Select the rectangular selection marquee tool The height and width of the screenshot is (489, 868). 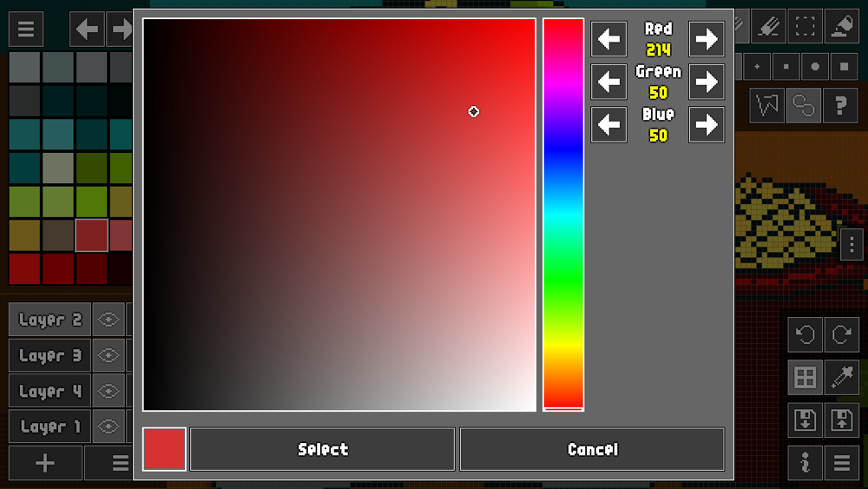[805, 26]
